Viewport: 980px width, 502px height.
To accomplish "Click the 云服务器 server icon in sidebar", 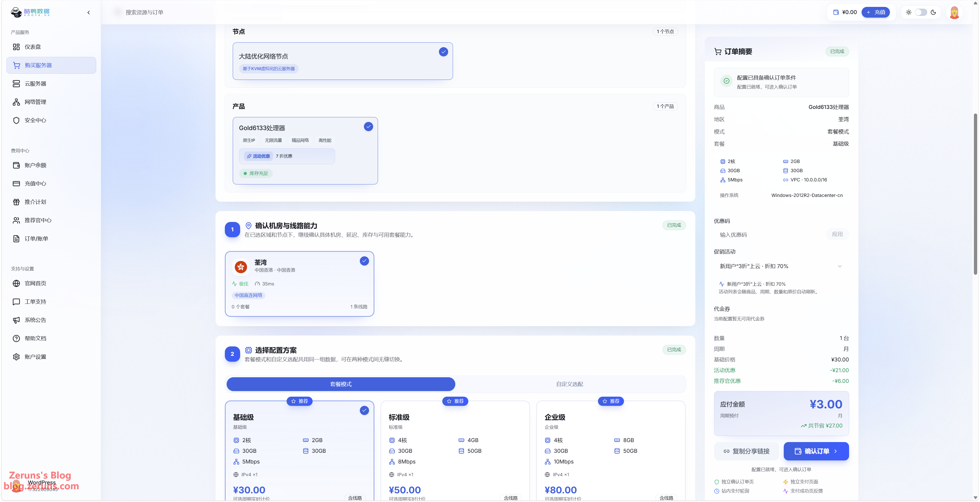I will click(x=16, y=84).
